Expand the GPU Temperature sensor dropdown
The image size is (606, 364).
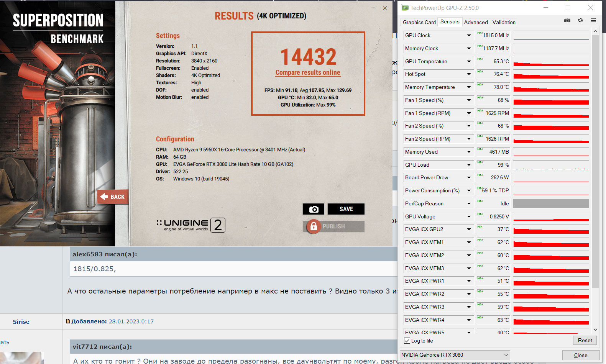pos(469,61)
